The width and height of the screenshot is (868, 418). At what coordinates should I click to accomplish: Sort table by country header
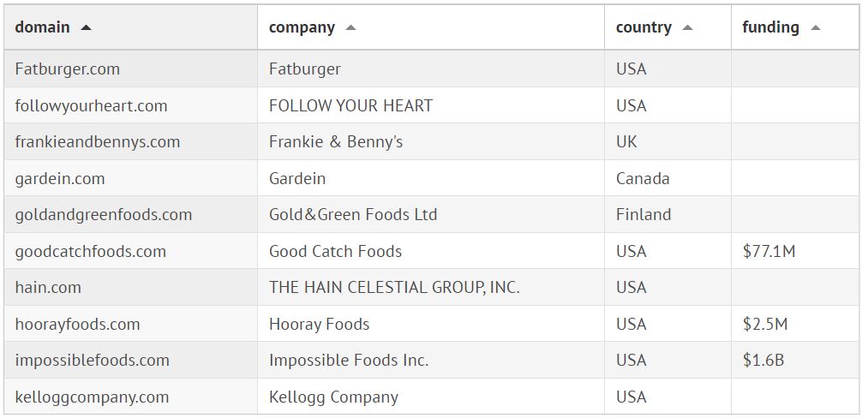click(644, 27)
